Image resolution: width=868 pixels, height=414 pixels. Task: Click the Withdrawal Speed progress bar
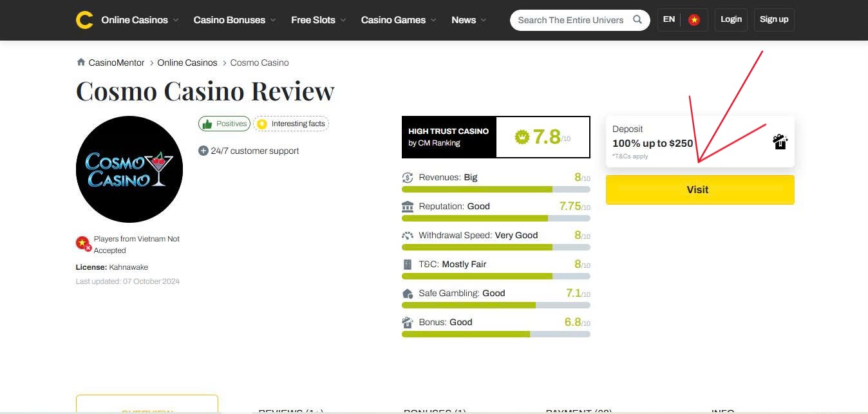pyautogui.click(x=496, y=247)
